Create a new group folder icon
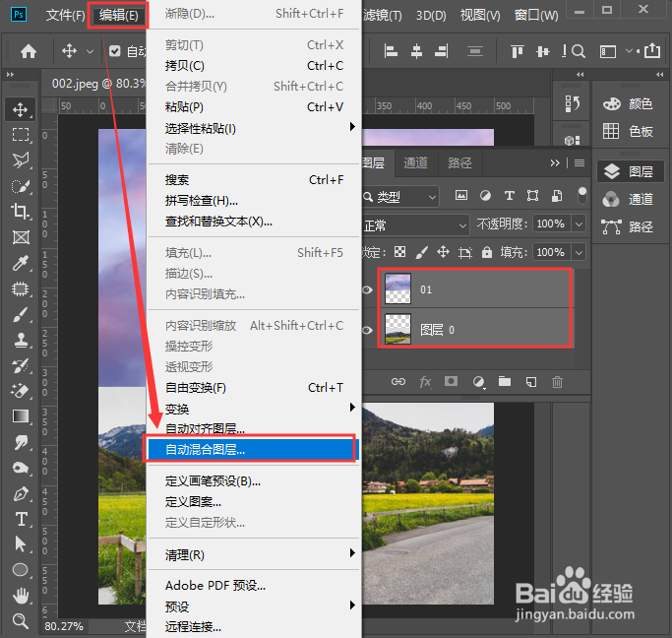Viewport: 672px width, 638px height. pyautogui.click(x=505, y=382)
